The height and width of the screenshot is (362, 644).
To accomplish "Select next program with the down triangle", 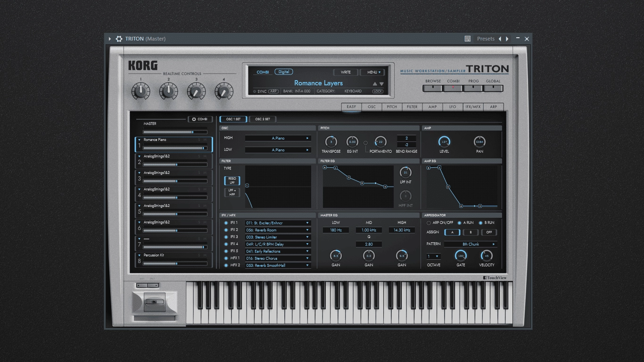I will [x=382, y=84].
